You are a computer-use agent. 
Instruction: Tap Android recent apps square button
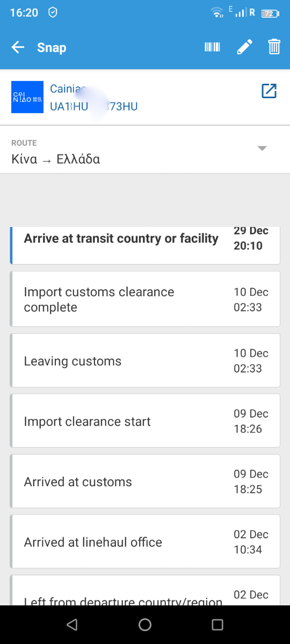[x=218, y=624]
